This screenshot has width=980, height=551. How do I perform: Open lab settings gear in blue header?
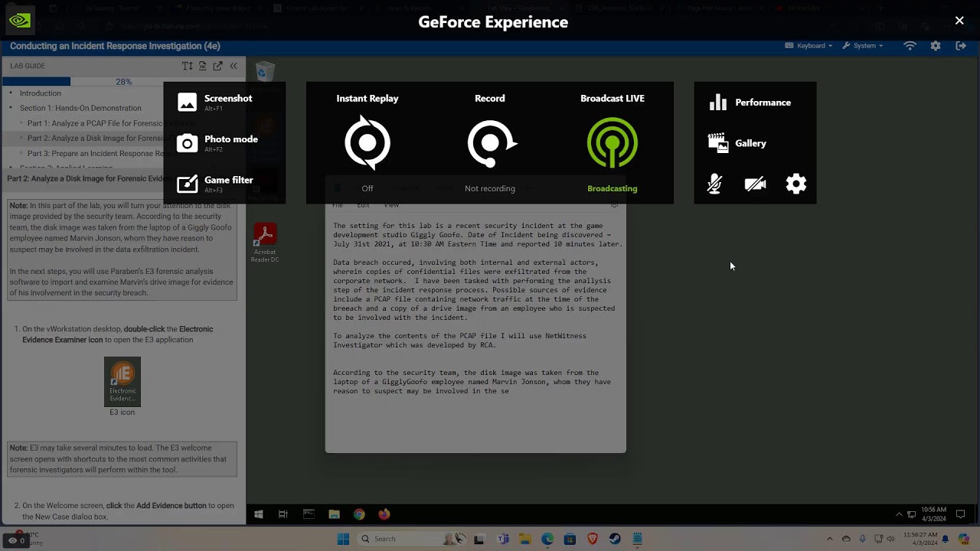coord(936,46)
